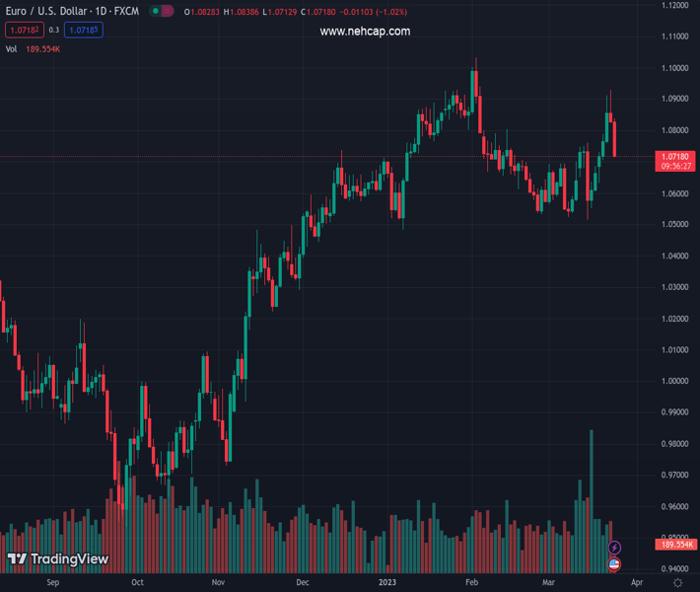Click the red data indicator pill icon
Viewport: 700px width, 592px height.
[168, 11]
